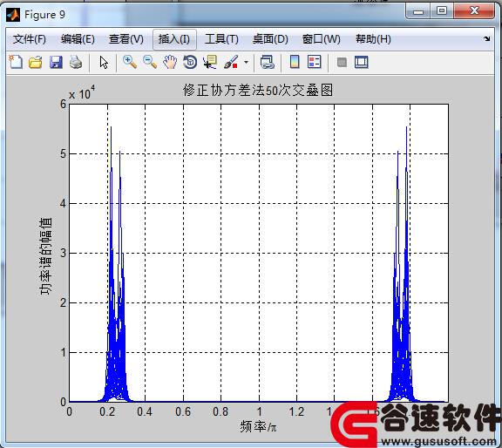
Task: Print the figure using the printer icon
Action: [x=76, y=62]
